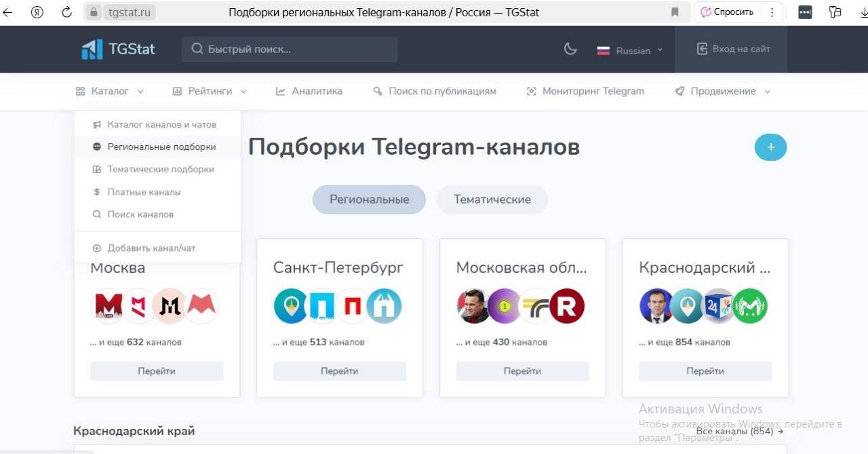Screen dimensions: 868x454
Task: Click Перейти in the Санкт-Петербург card
Action: click(340, 371)
